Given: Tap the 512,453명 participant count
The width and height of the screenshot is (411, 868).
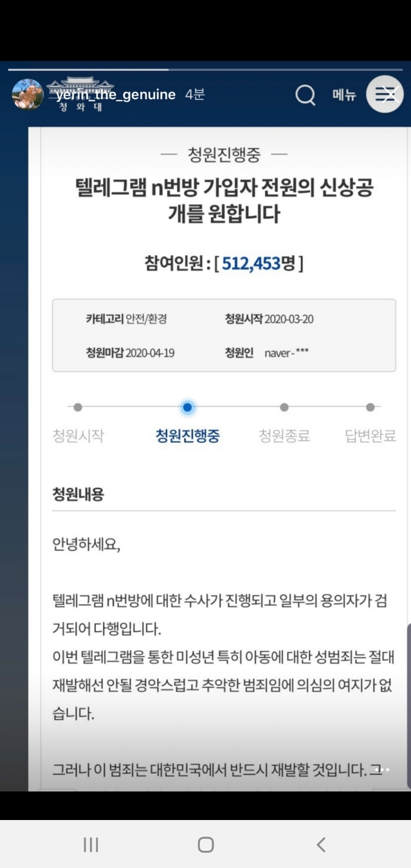Looking at the screenshot, I should point(260,263).
